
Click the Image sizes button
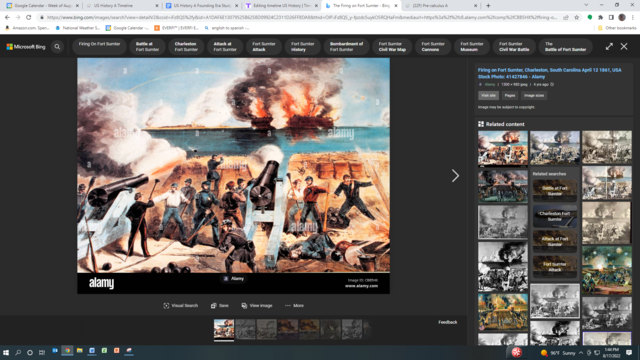coord(534,96)
